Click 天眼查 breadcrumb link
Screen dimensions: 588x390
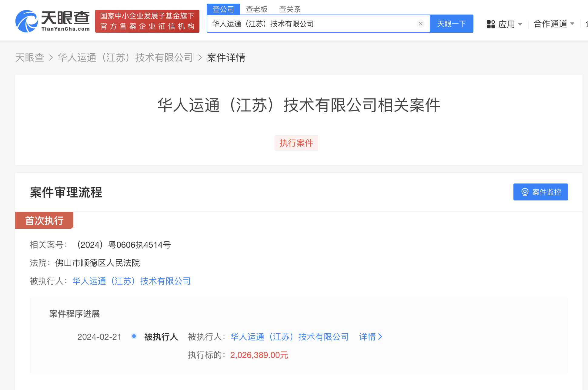click(x=30, y=58)
